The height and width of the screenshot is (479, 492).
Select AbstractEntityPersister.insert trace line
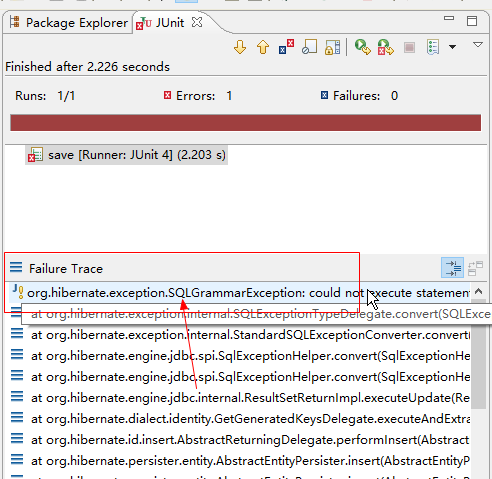[x=241, y=461]
